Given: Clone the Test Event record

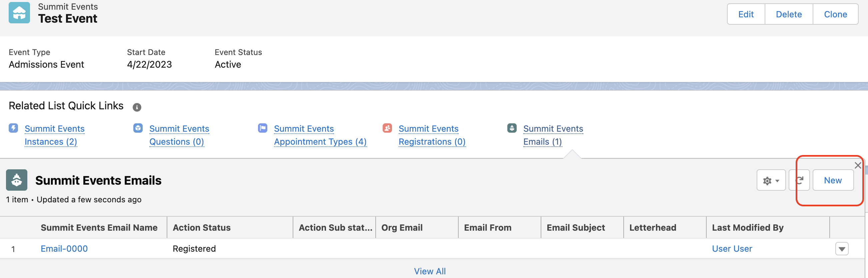Looking at the screenshot, I should point(836,14).
